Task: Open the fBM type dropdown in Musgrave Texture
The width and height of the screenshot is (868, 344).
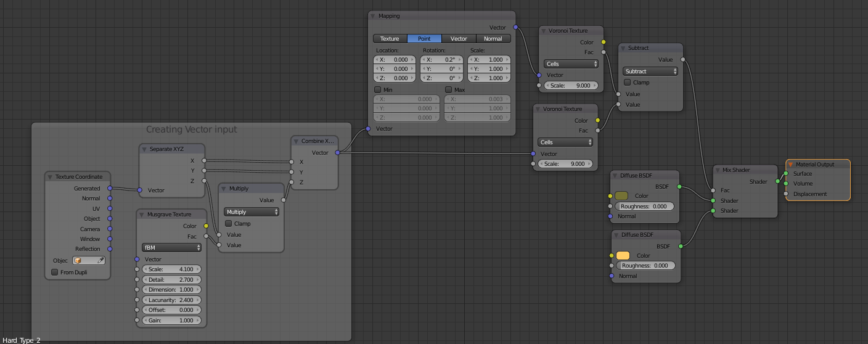Action: pyautogui.click(x=171, y=247)
